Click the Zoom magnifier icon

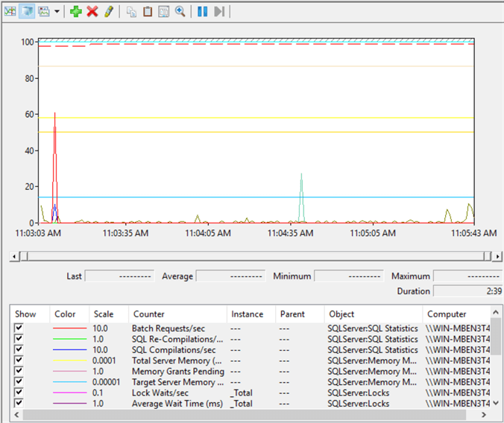180,12
